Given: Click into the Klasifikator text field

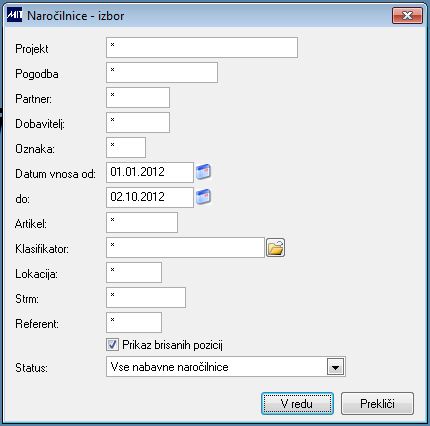Looking at the screenshot, I should coord(185,247).
